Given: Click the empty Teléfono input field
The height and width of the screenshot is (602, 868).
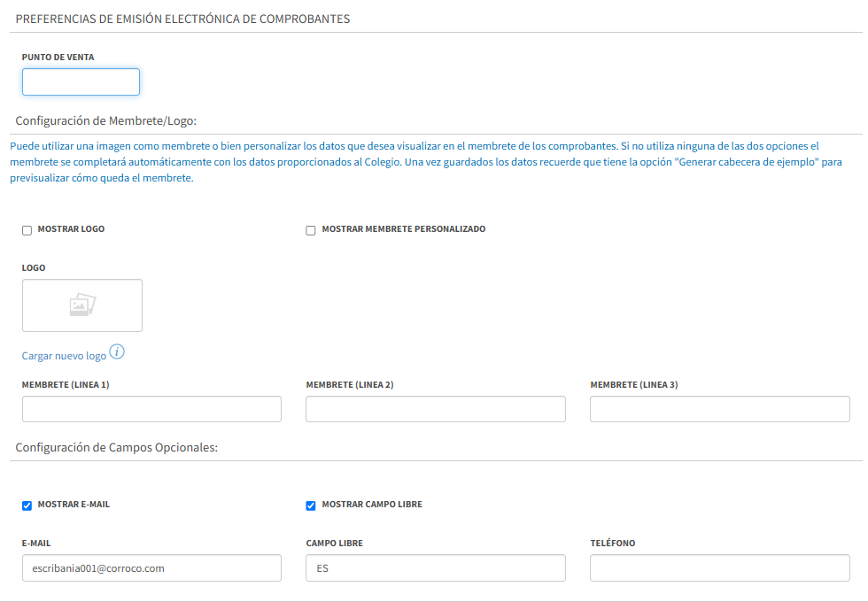Looking at the screenshot, I should tap(719, 567).
